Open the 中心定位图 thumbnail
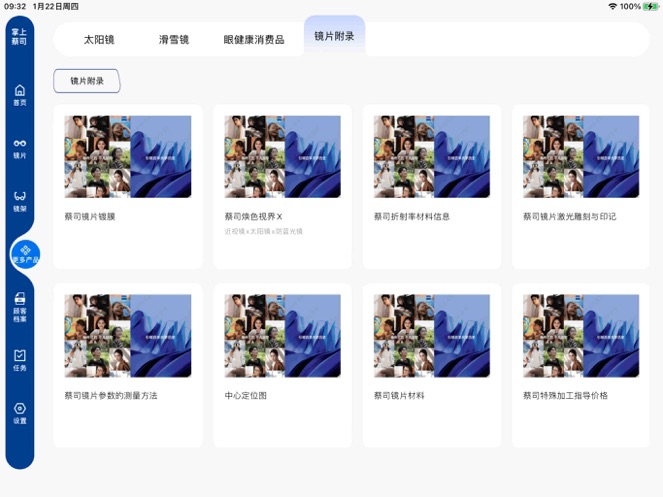The height and width of the screenshot is (497, 663). 282,336
